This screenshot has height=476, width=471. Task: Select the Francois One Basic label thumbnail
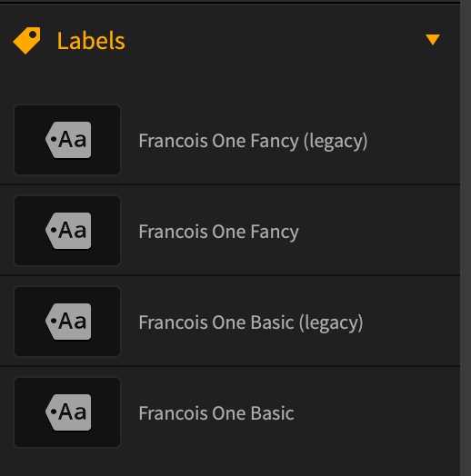[x=67, y=412]
